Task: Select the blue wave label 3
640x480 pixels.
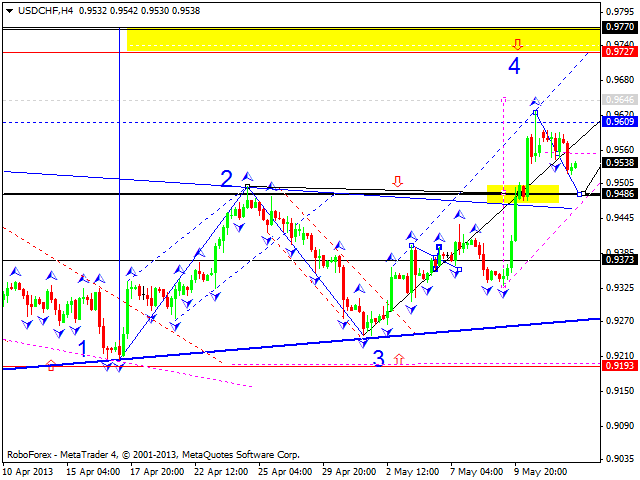Action: pyautogui.click(x=379, y=357)
